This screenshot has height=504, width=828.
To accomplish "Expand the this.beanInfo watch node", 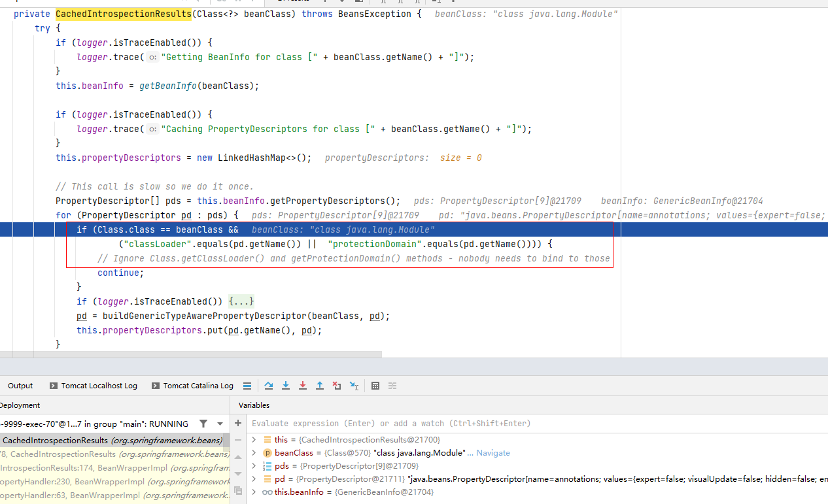I will pyautogui.click(x=254, y=492).
